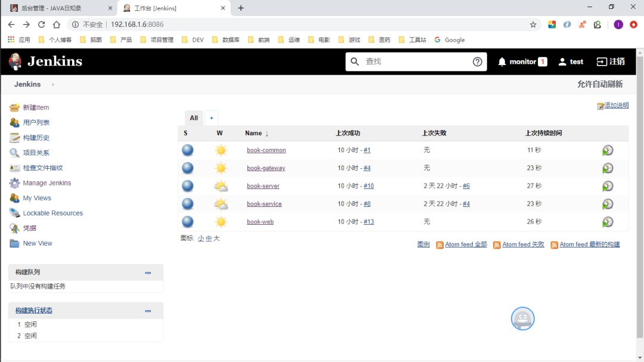This screenshot has width=644, height=362.
Task: Sort jobs by Name column
Action: [x=256, y=133]
